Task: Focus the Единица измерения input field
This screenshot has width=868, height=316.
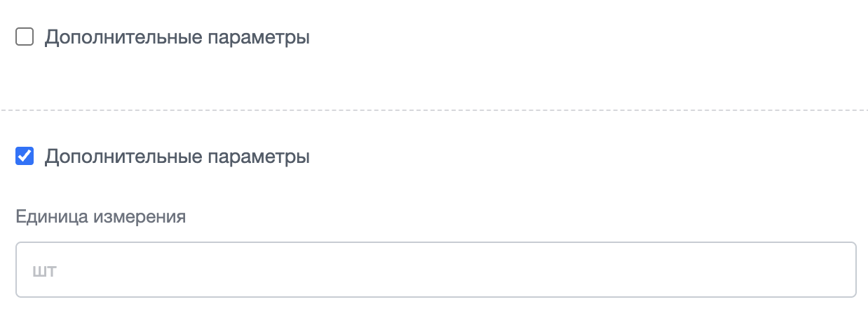Action: coord(436,270)
